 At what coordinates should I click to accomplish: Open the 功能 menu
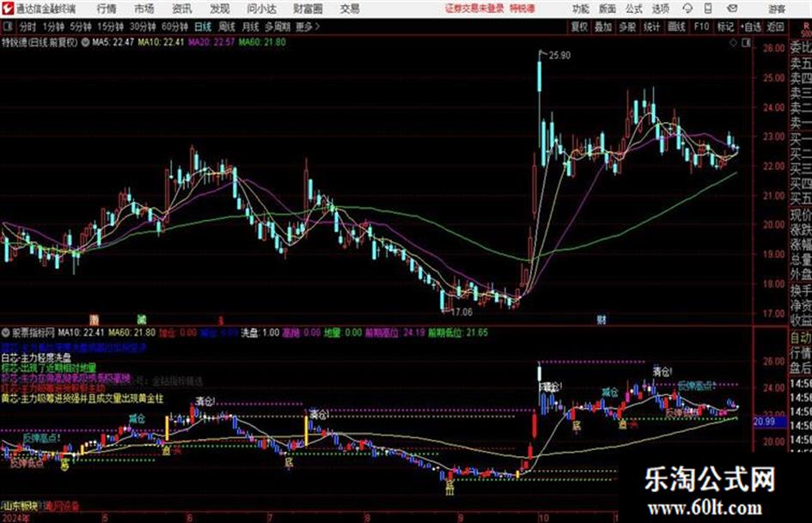(x=581, y=9)
